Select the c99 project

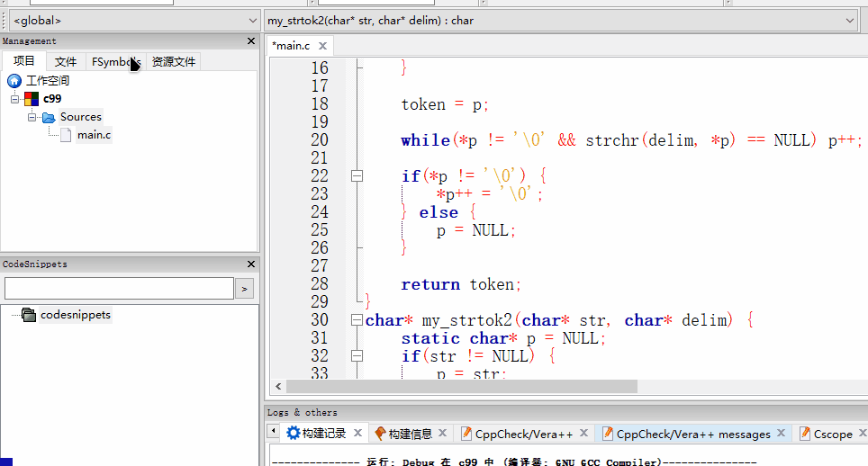pos(52,98)
